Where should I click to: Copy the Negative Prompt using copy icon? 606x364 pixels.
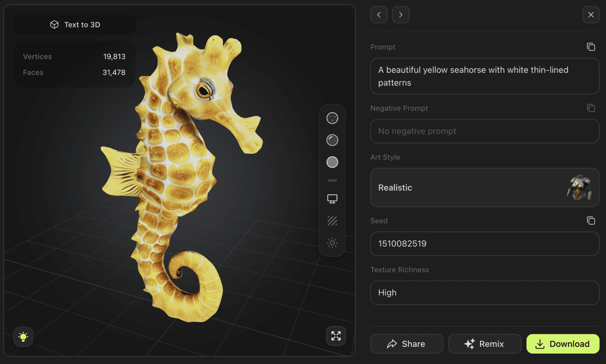click(x=590, y=108)
